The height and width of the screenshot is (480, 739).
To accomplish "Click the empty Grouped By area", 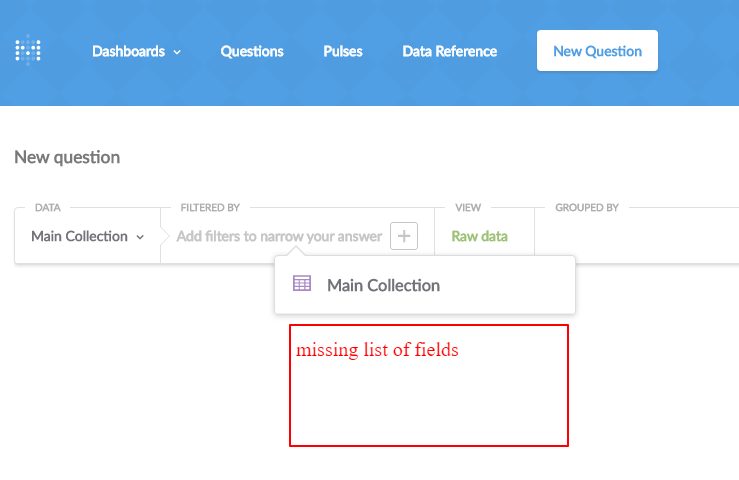I will tap(637, 236).
